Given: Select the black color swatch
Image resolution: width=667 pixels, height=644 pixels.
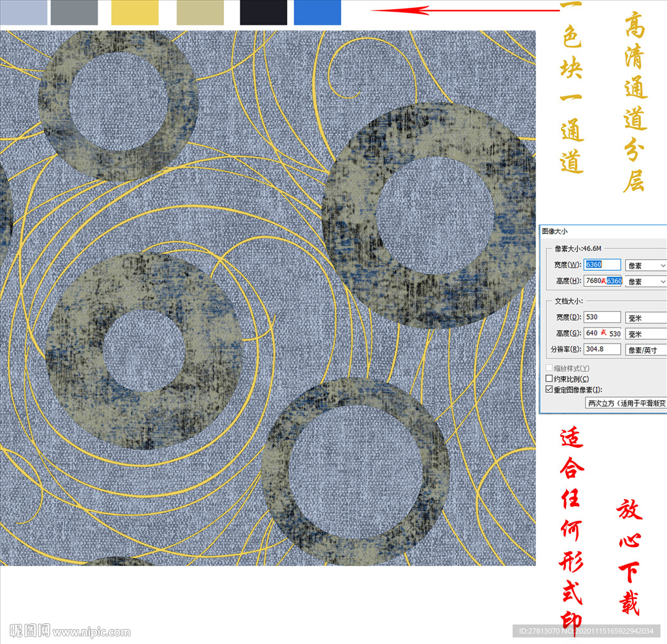Looking at the screenshot, I should (263, 12).
